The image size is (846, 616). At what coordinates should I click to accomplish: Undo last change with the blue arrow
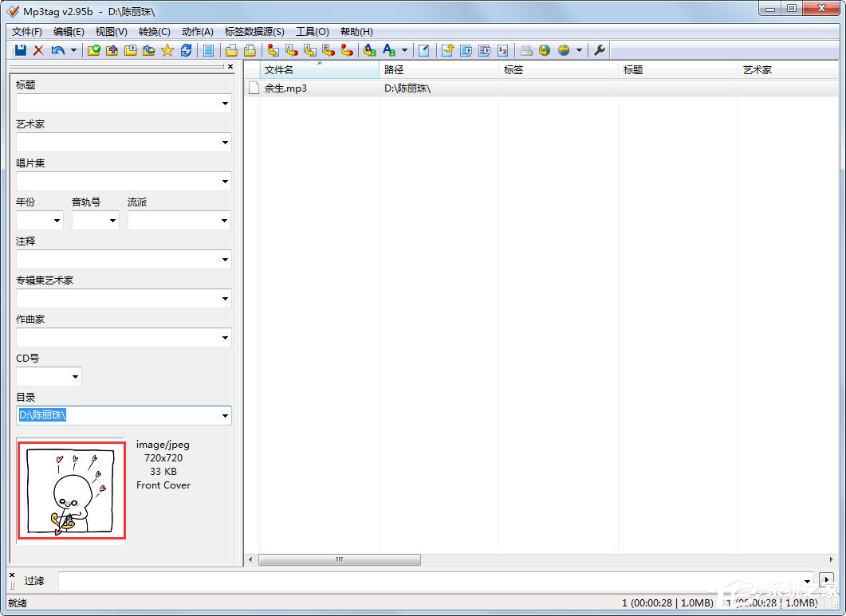[57, 50]
